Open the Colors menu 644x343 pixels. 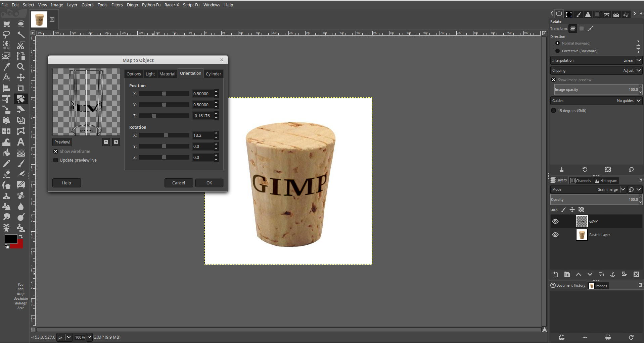point(87,5)
